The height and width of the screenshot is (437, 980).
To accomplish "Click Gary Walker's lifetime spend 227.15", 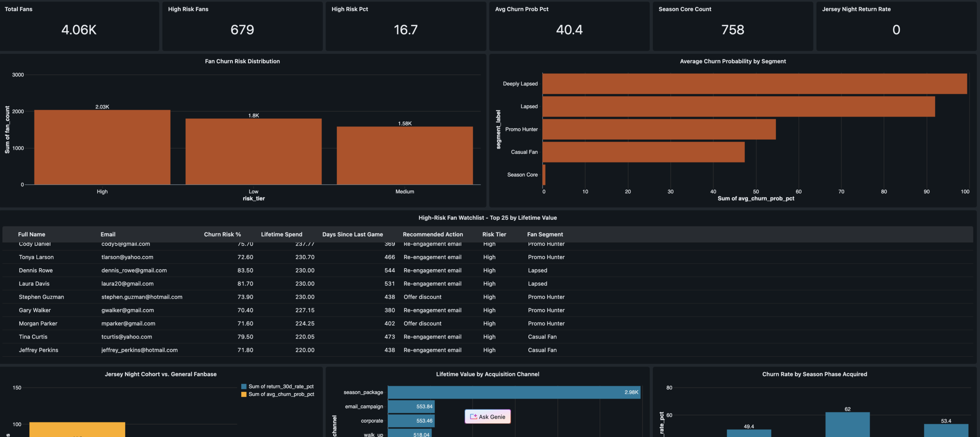I will click(305, 310).
